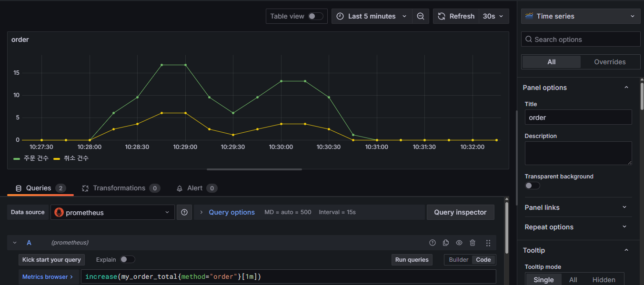The height and width of the screenshot is (285, 644).
Task: Click the PromQL query expression field
Action: [288, 276]
